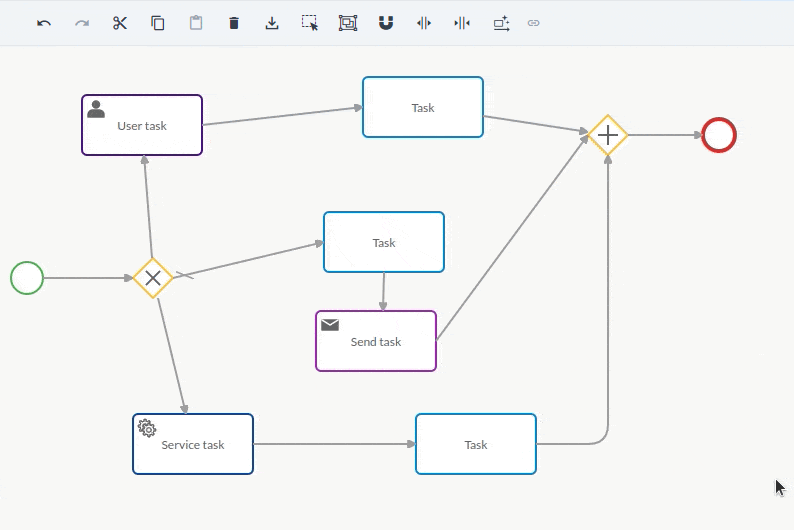
Task: Click the 'Service task' label text
Action: point(193,445)
